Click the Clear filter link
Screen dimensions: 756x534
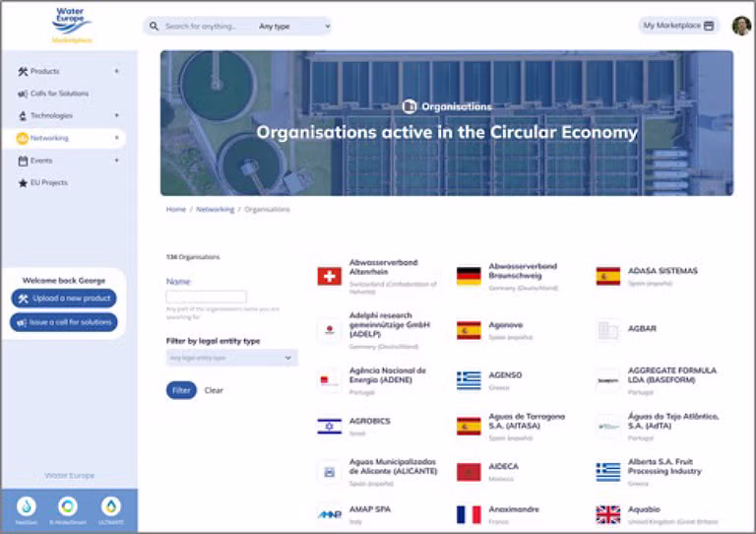coord(214,390)
